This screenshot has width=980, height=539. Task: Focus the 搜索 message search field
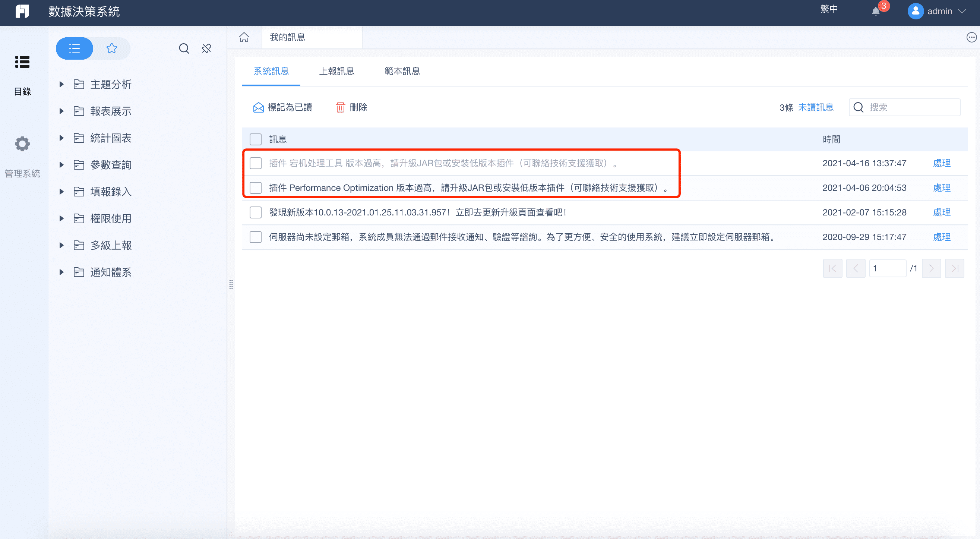pos(904,107)
